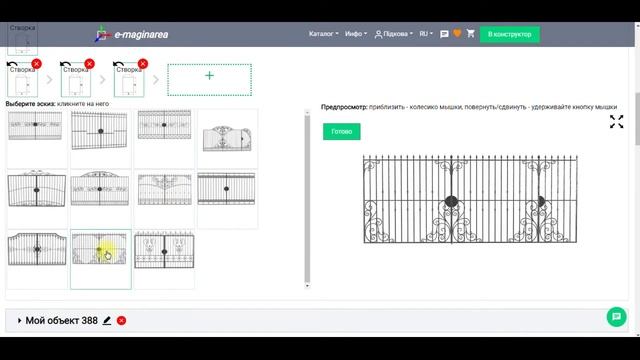Choose second arched gate sketch in middle row
The width and height of the screenshot is (640, 360).
point(100,188)
